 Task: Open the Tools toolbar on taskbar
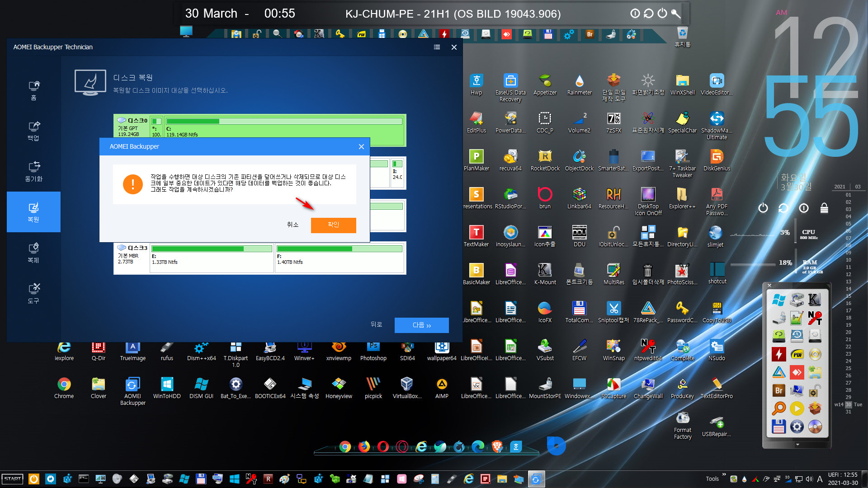pos(712,479)
